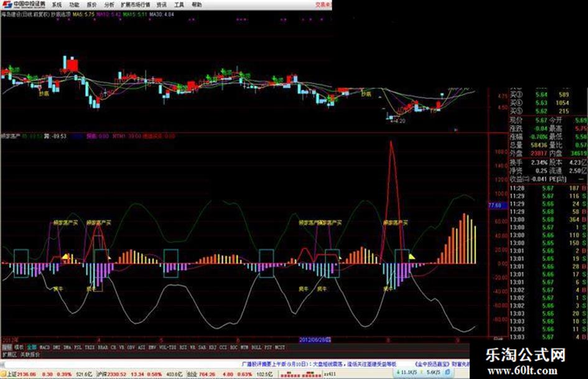Click the 创业 index value 764.26
This screenshot has height=379, width=588.
coord(207,374)
